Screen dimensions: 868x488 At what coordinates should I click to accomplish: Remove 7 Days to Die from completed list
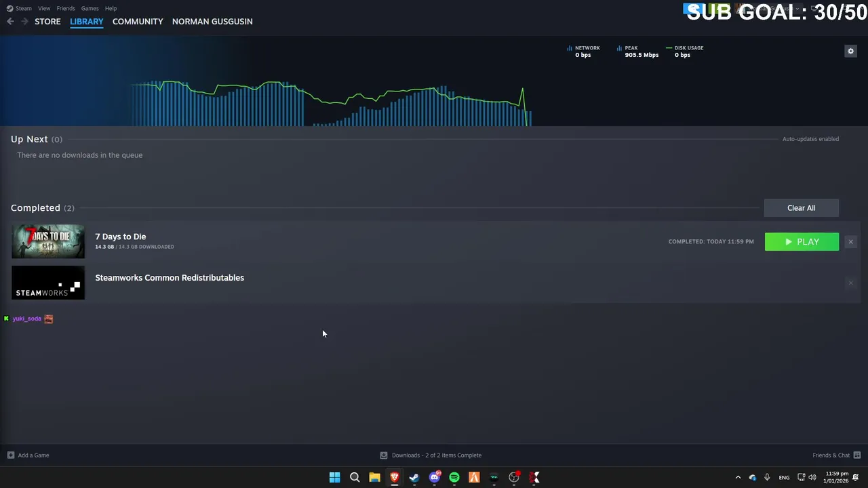(850, 242)
